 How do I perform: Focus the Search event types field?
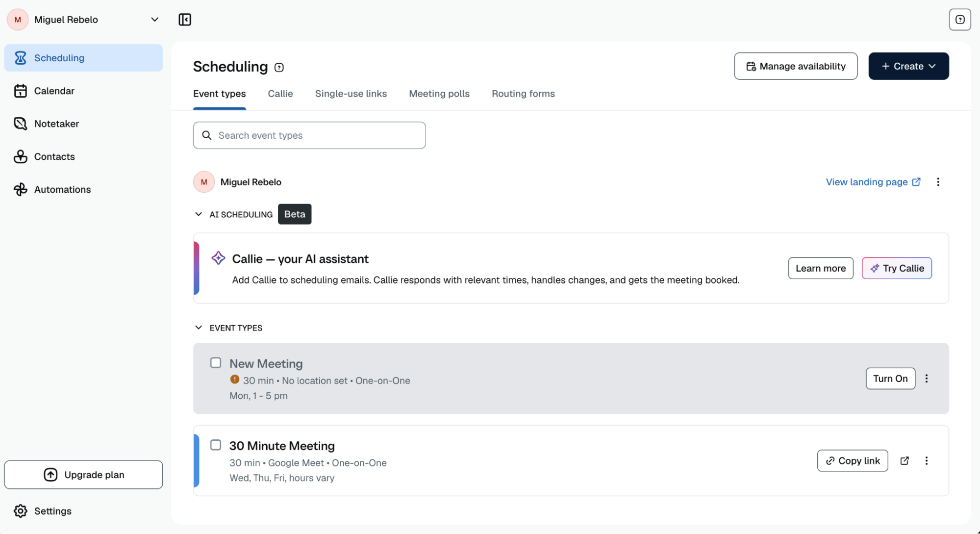point(309,135)
